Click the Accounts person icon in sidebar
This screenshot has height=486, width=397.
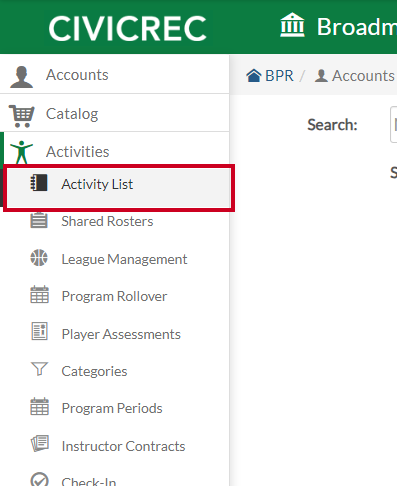click(x=21, y=77)
